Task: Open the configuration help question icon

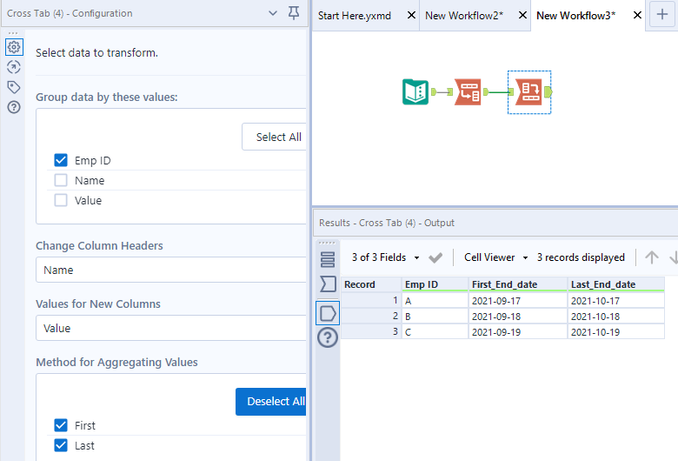Action: click(x=14, y=107)
